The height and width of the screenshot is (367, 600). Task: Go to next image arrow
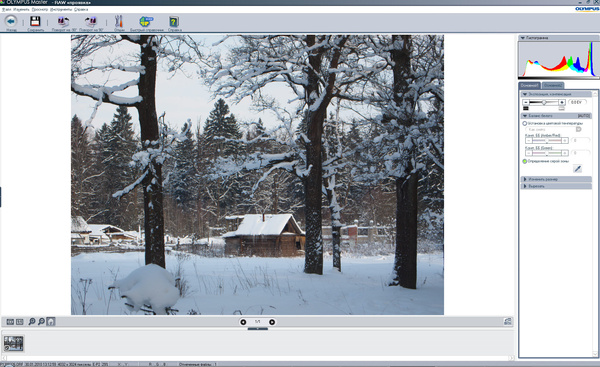[x=272, y=322]
